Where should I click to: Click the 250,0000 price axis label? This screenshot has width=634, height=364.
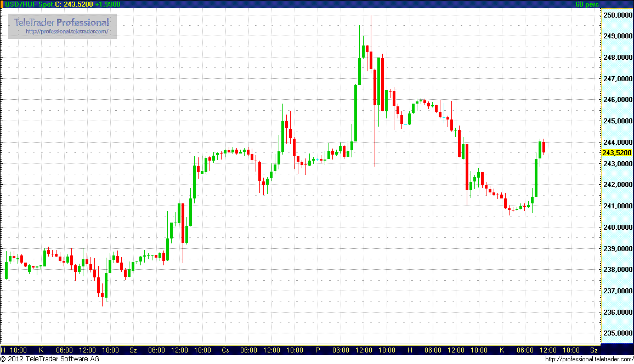pos(618,15)
